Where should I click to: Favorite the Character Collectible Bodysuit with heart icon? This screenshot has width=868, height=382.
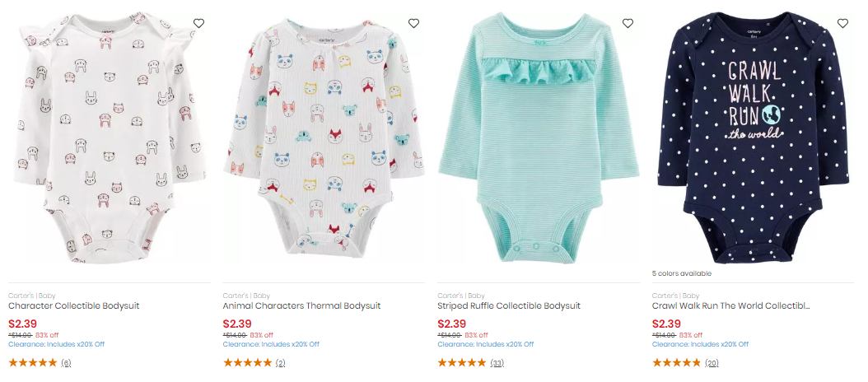198,23
